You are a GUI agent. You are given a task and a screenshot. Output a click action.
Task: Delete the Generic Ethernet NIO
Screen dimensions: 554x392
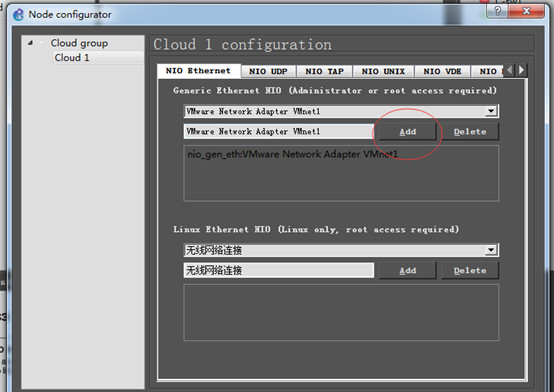click(x=470, y=132)
